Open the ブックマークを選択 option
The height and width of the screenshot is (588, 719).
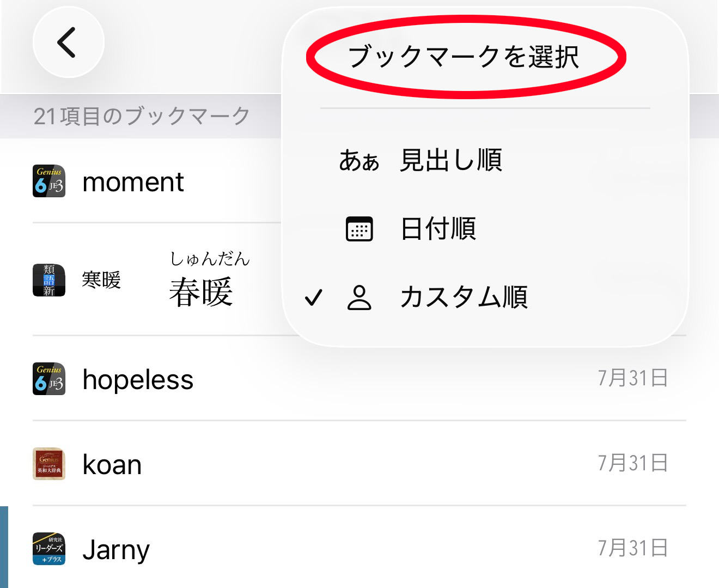coord(466,54)
